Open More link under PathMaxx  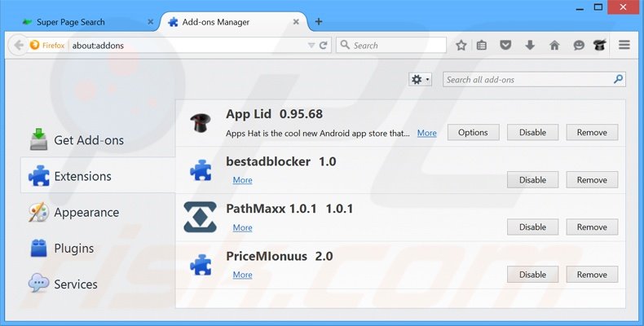(242, 228)
